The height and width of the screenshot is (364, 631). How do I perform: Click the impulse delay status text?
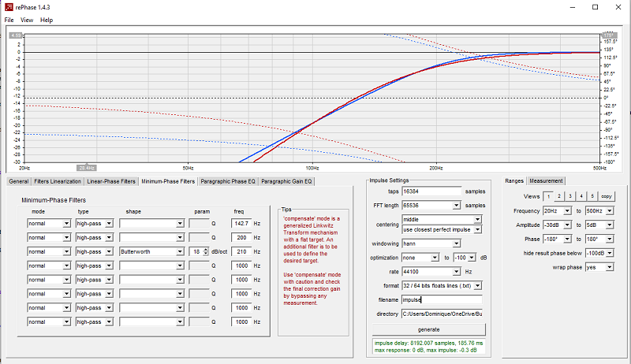point(428,343)
